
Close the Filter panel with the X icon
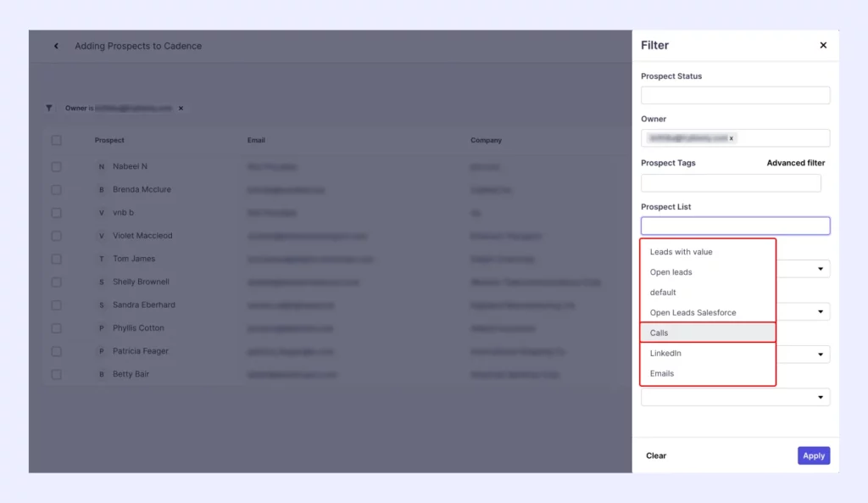822,45
